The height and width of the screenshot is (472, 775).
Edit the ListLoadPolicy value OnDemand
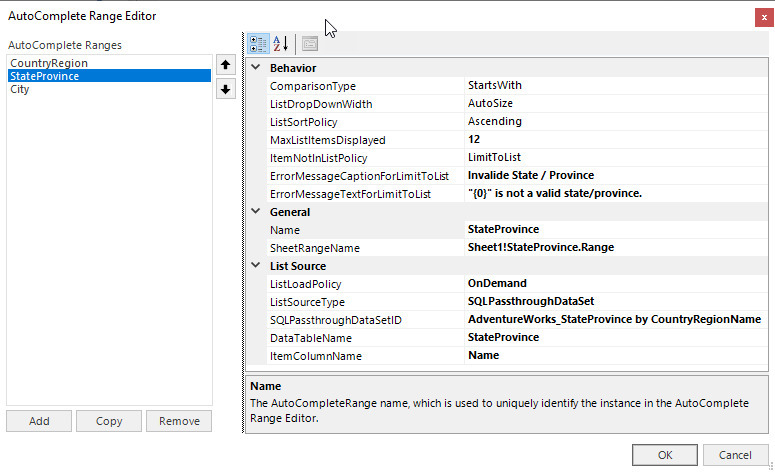[616, 284]
